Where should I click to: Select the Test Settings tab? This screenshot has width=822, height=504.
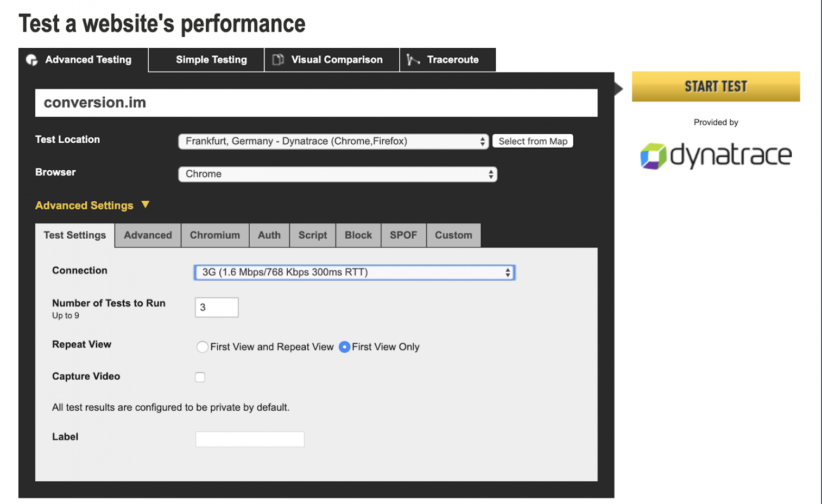pyautogui.click(x=75, y=235)
